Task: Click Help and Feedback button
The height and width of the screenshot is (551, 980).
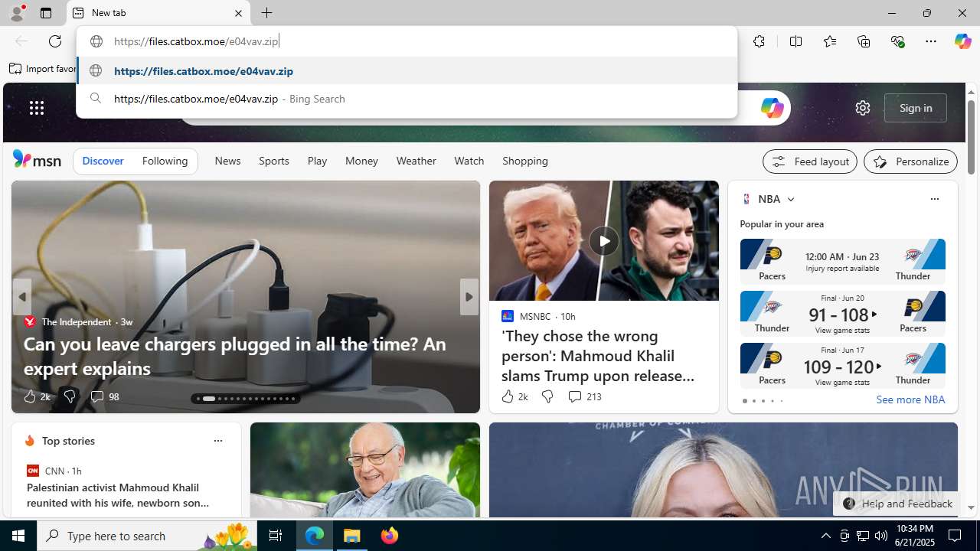Action: tap(897, 504)
